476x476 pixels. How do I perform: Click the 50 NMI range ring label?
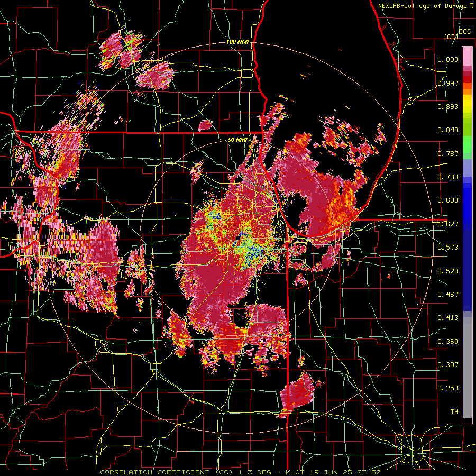237,140
